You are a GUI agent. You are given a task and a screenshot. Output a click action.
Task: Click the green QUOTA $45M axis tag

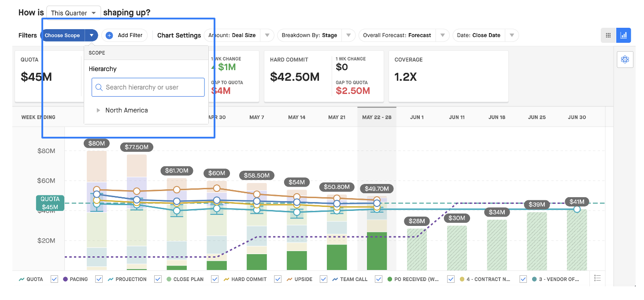tap(50, 203)
